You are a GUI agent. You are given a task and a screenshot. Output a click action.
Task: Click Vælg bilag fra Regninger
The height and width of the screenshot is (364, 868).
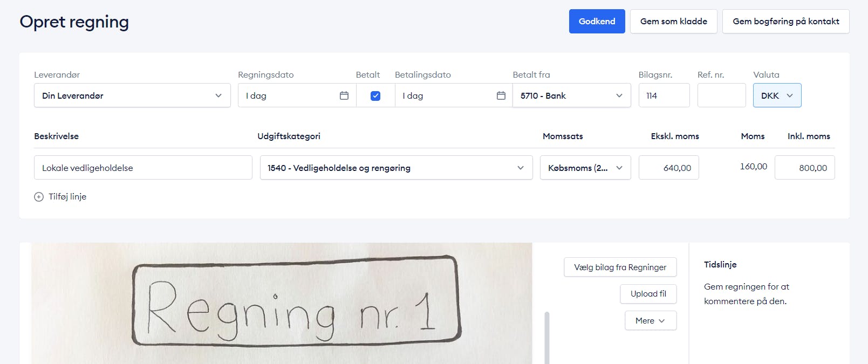coord(620,267)
